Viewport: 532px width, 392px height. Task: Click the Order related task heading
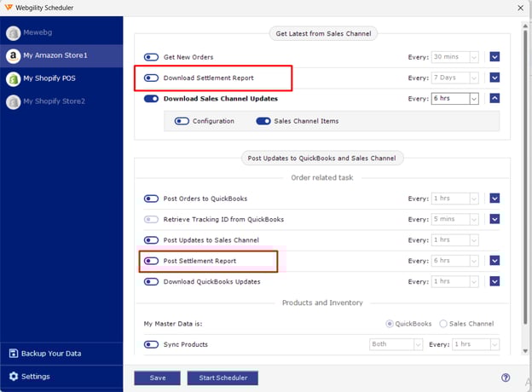[x=322, y=177]
